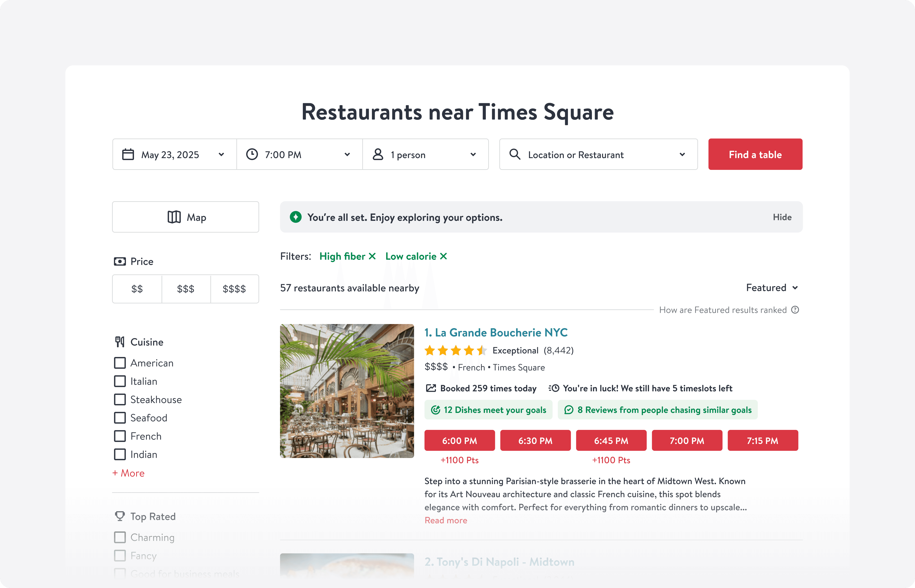
Task: Click the calendar icon beside May 23, 2025
Action: point(128,155)
